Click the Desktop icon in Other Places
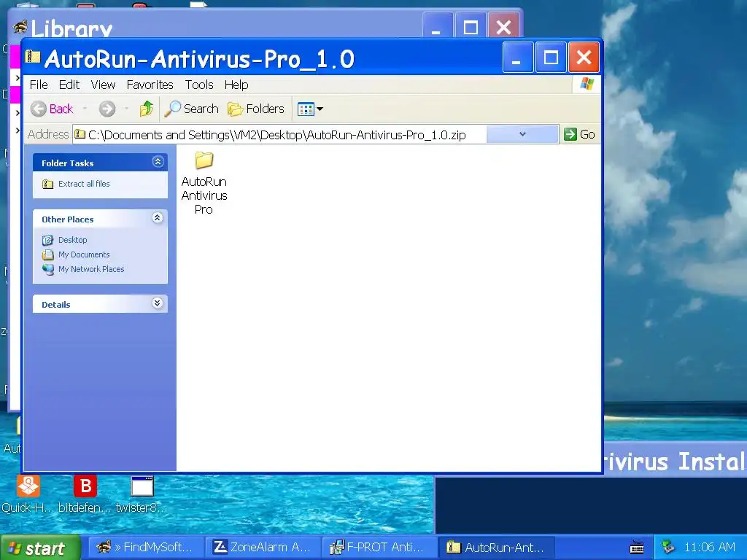The image size is (747, 560). [x=47, y=240]
